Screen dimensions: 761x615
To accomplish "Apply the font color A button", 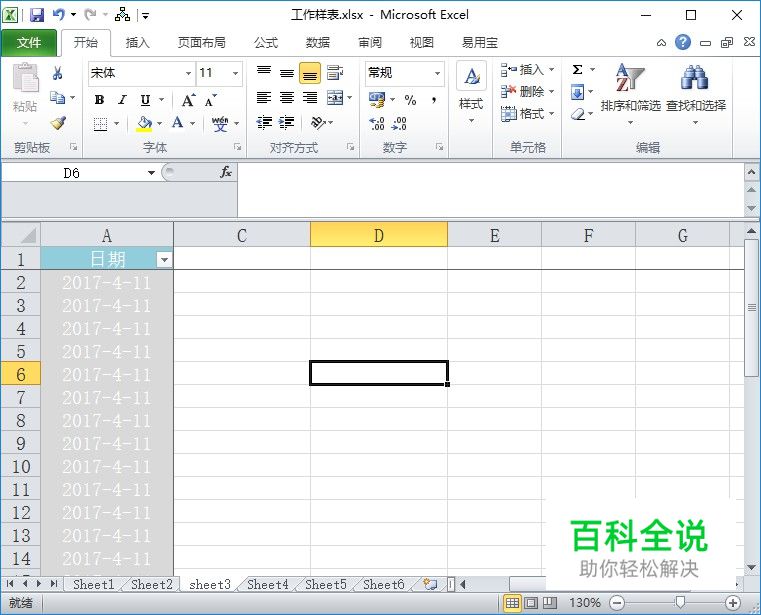I will [x=178, y=123].
